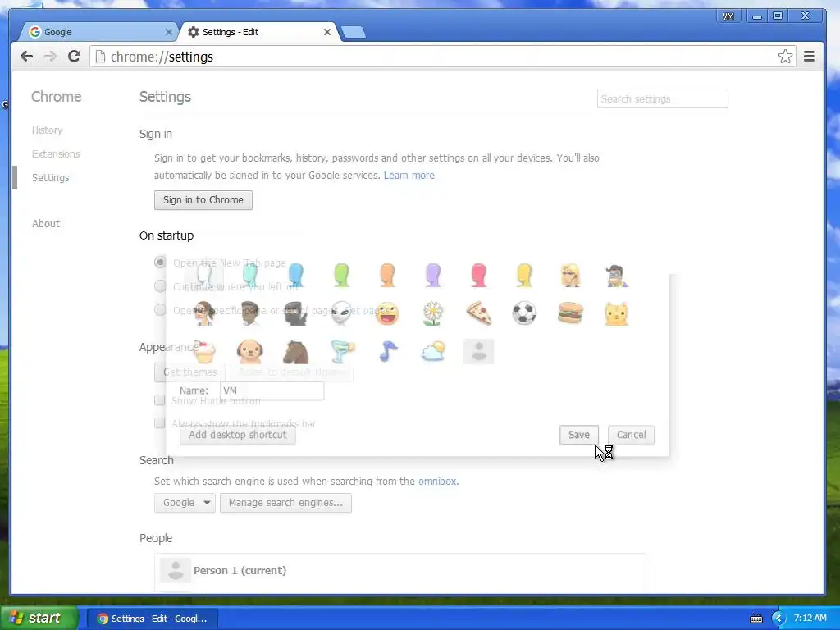
Task: Tick the Show Home button checkbox
Action: click(159, 400)
